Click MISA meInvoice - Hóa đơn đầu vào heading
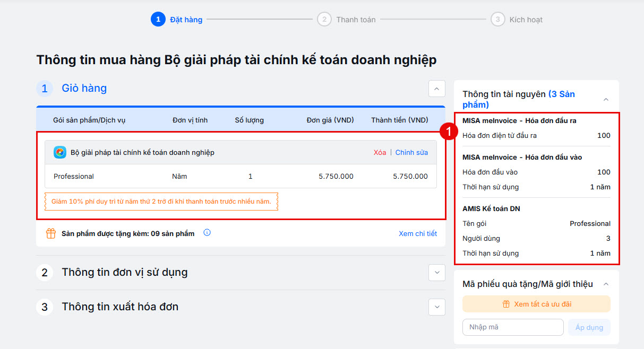Image resolution: width=644 pixels, height=349 pixels. click(x=522, y=157)
